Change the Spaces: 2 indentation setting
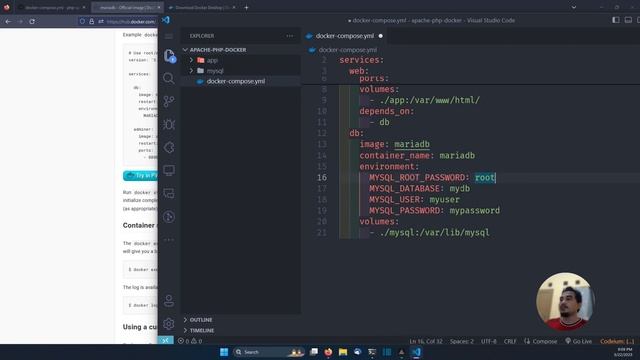The height and width of the screenshot is (360, 640). pyautogui.click(x=462, y=341)
